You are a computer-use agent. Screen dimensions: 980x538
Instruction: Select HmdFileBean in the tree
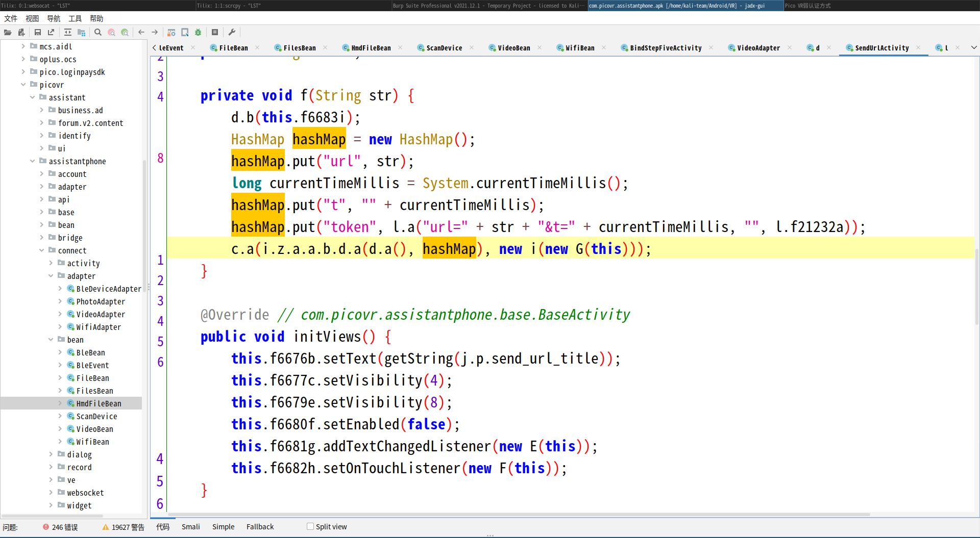click(x=99, y=403)
